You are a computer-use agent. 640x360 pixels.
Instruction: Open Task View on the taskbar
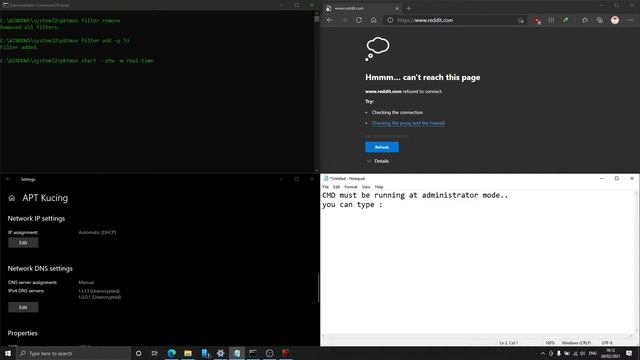(155, 353)
